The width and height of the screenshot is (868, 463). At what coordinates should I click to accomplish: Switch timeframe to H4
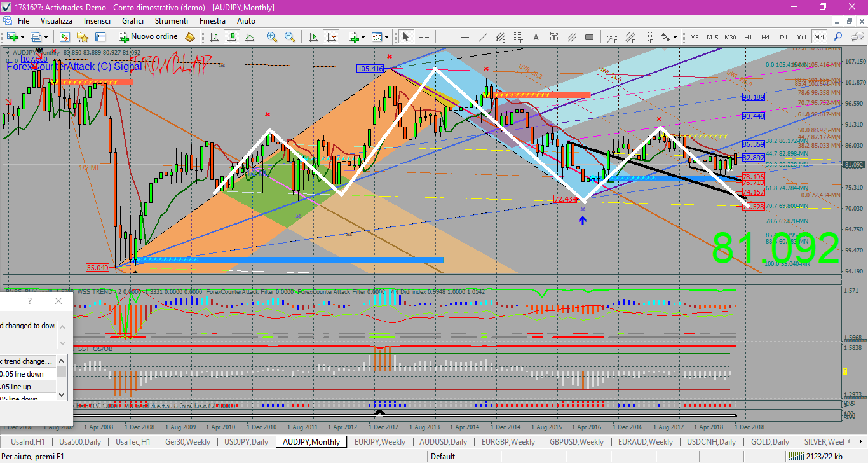point(766,37)
